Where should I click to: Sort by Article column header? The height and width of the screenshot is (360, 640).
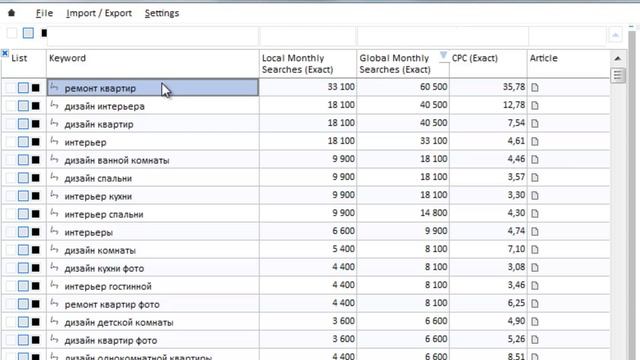pyautogui.click(x=569, y=63)
